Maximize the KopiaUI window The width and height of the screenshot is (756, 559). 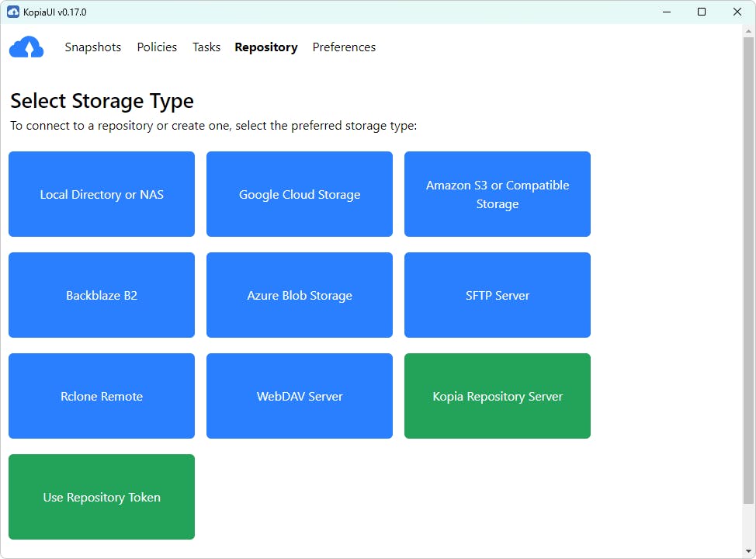[x=702, y=12]
